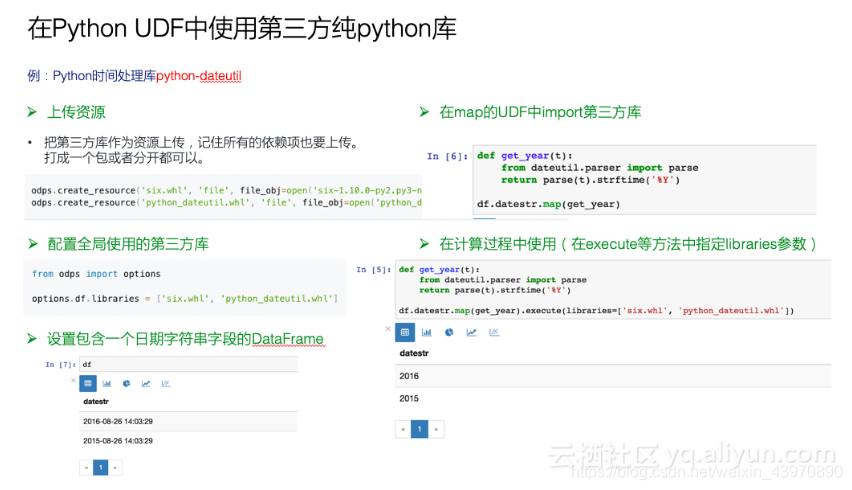852x490 pixels.
Task: Click the datestr column header in left table
Action: tap(96, 401)
